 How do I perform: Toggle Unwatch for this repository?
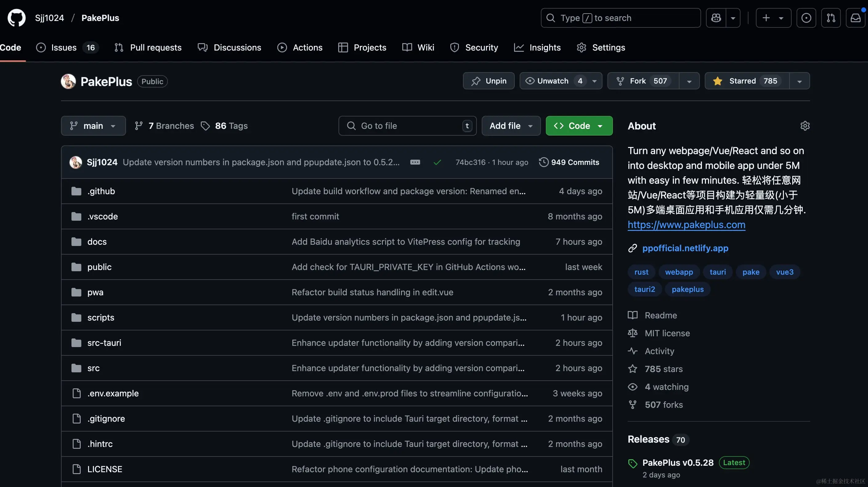553,81
